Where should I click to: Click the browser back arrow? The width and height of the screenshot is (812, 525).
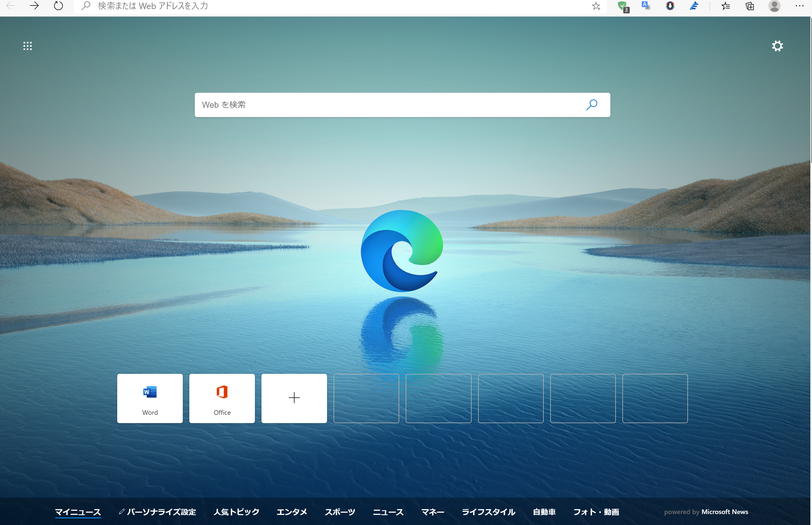(11, 5)
